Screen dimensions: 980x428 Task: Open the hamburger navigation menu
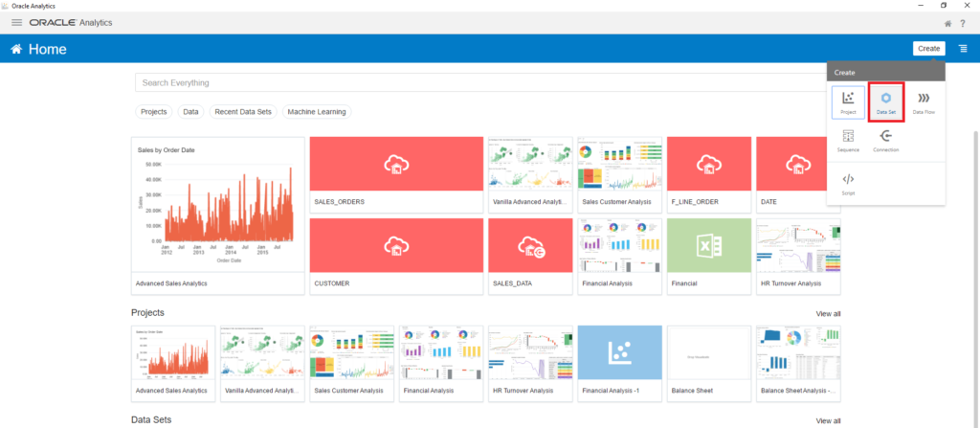pyautogui.click(x=17, y=23)
